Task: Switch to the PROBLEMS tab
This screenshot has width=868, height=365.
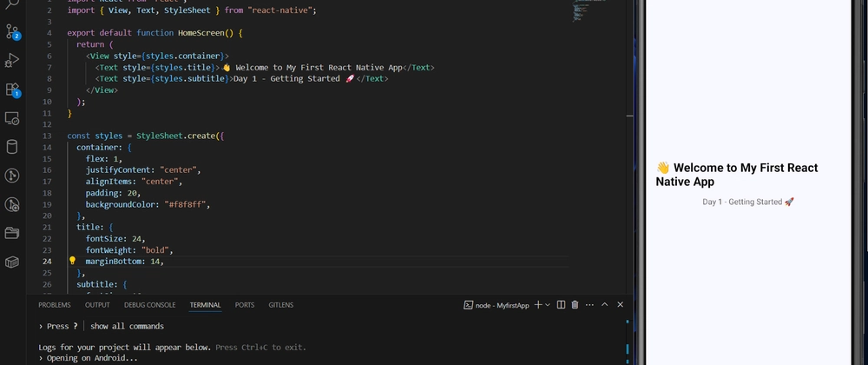Action: point(54,305)
